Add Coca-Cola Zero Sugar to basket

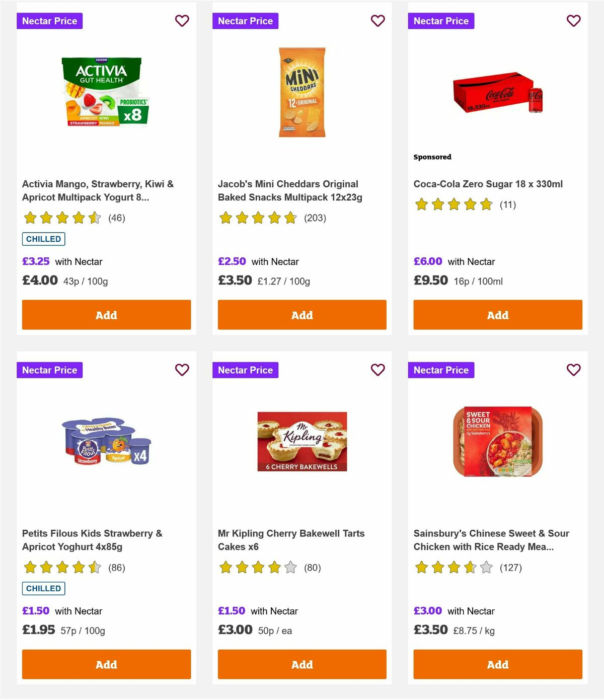tap(497, 315)
